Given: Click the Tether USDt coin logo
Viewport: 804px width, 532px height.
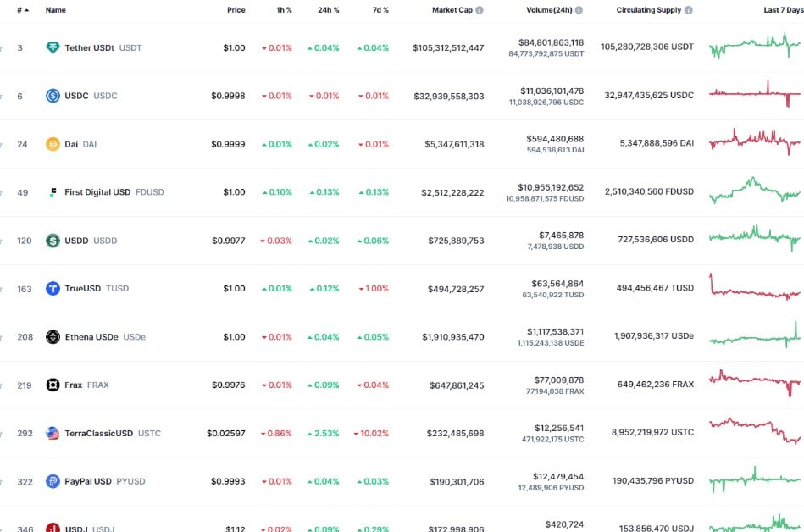Looking at the screenshot, I should click(53, 48).
